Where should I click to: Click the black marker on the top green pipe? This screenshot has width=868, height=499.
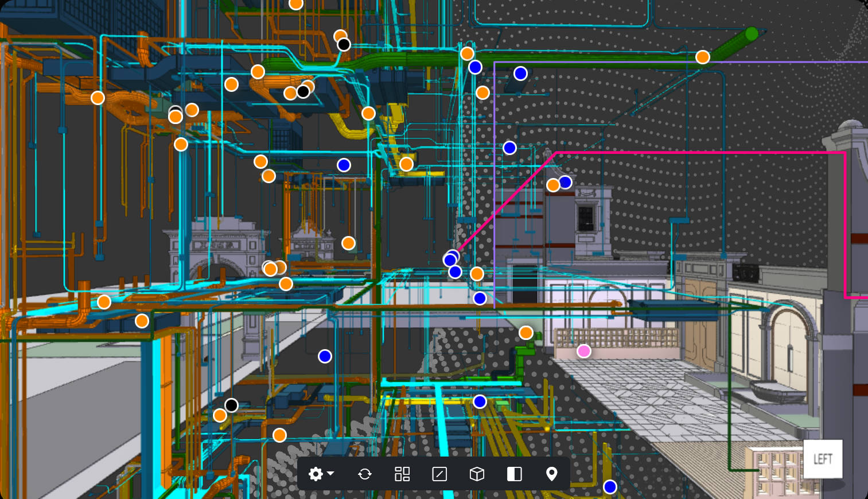(x=344, y=44)
